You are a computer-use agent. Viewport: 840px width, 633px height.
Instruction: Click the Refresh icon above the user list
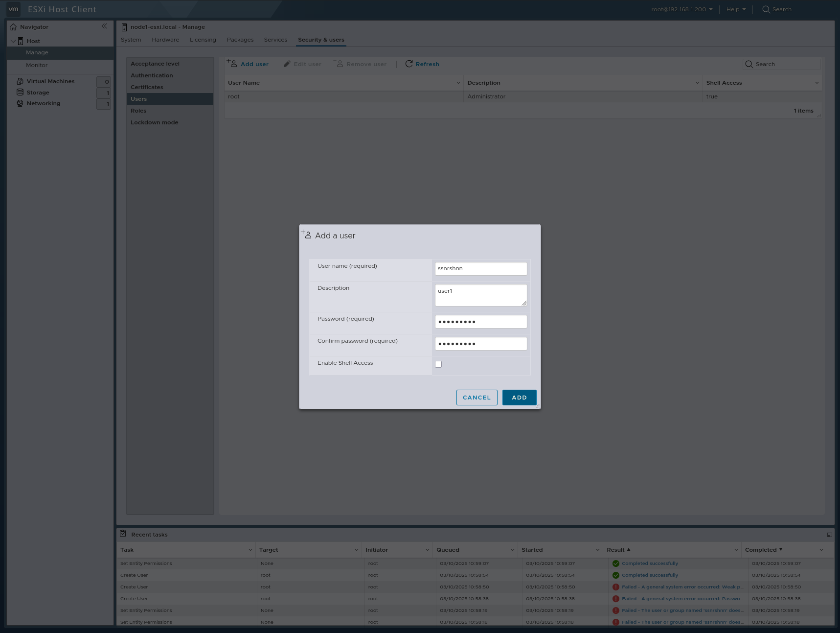[409, 64]
